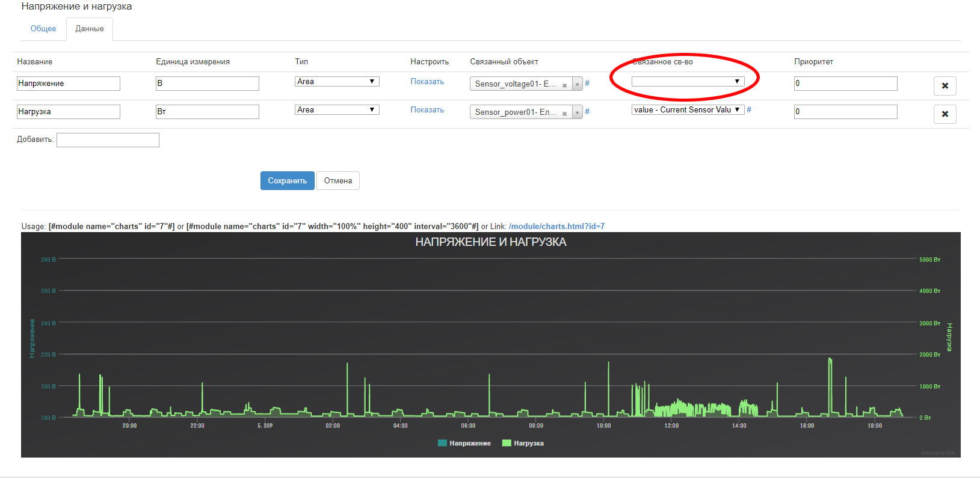The width and height of the screenshot is (980, 478).
Task: Focus the Добавить input field
Action: click(x=108, y=140)
